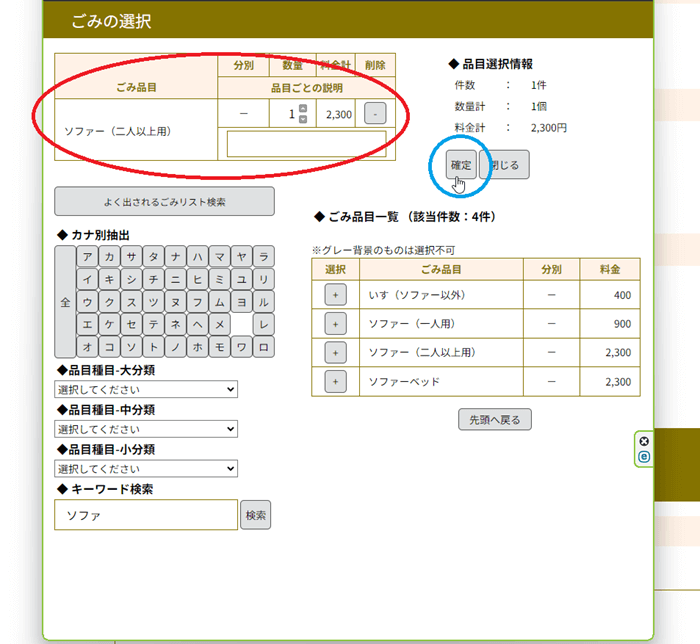Open the 品目種目-小分類 dropdown
This screenshot has height=644, width=700.
point(146,469)
